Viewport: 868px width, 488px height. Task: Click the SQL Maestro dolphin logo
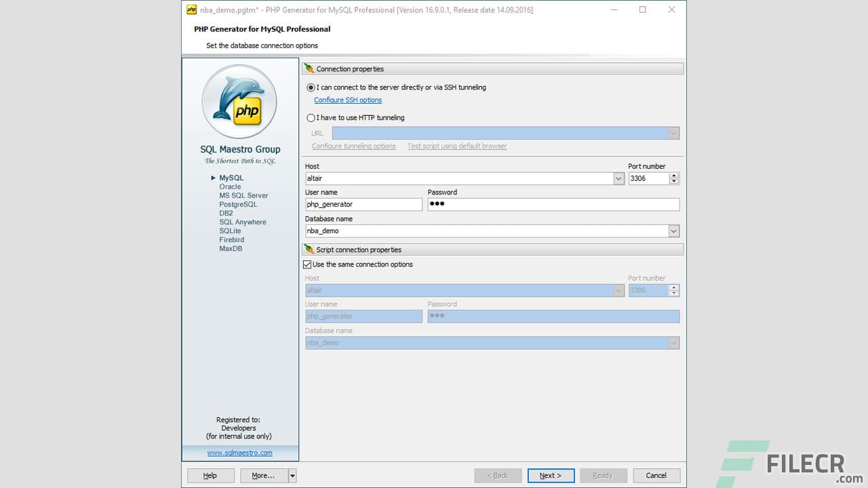[240, 100]
